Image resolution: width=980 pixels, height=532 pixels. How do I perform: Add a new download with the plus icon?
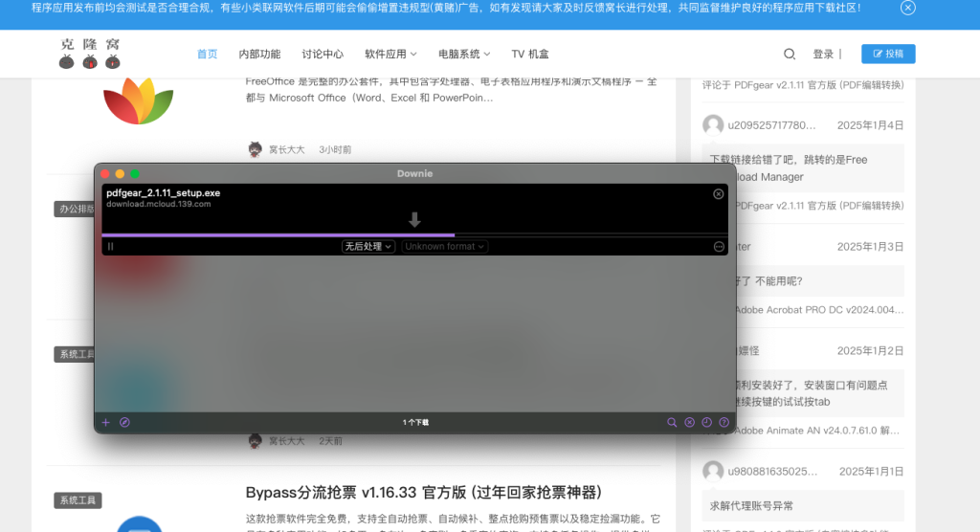pyautogui.click(x=105, y=423)
